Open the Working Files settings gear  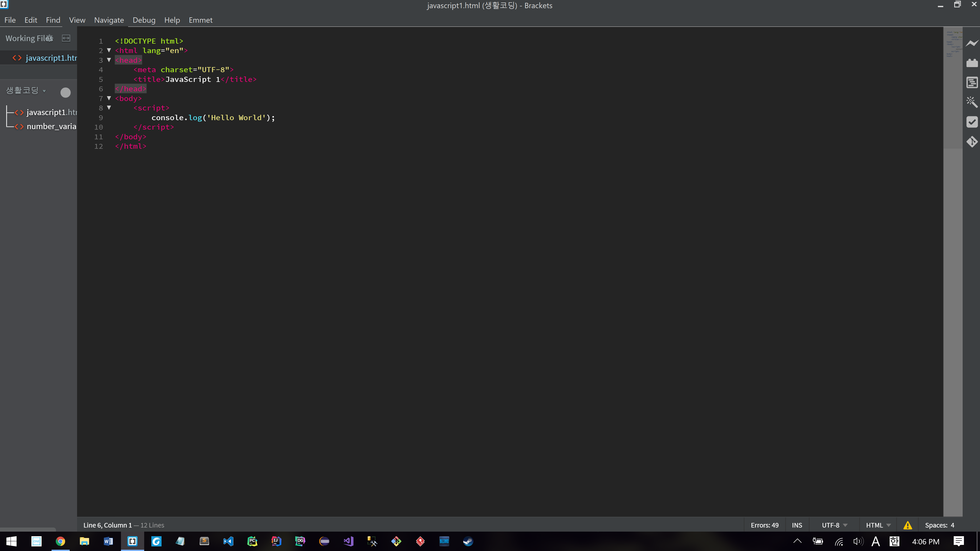click(49, 38)
